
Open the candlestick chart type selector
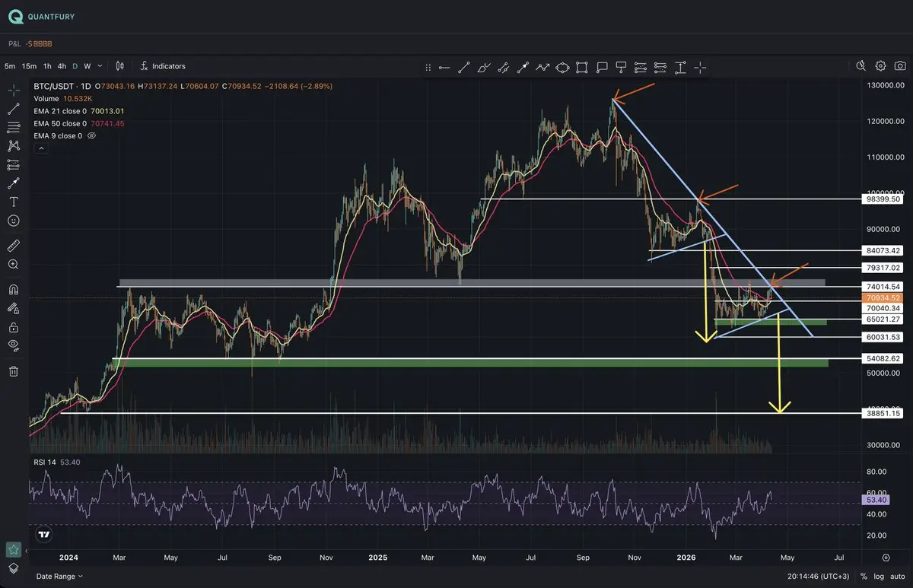[x=120, y=66]
